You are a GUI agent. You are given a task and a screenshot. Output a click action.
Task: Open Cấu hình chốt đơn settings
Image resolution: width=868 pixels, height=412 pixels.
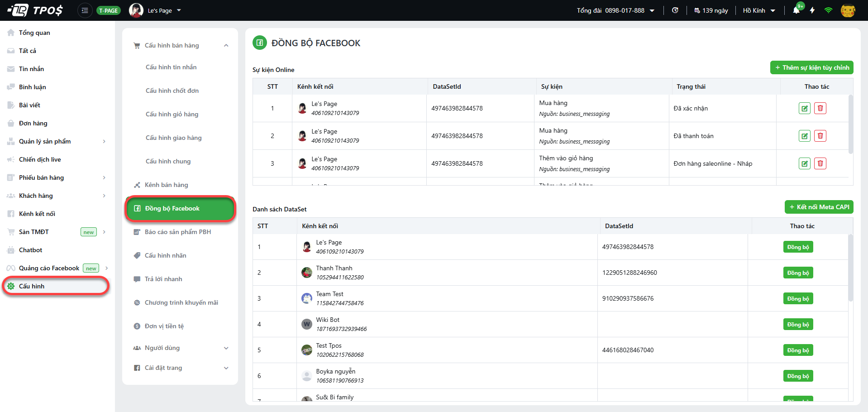click(172, 91)
